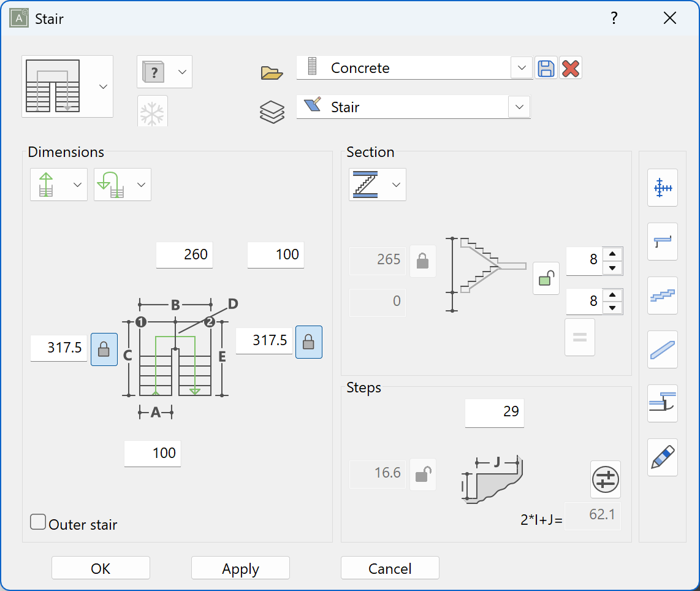Screen dimensions: 700x591
Task: Click the 260 dimension input field
Action: [x=184, y=255]
